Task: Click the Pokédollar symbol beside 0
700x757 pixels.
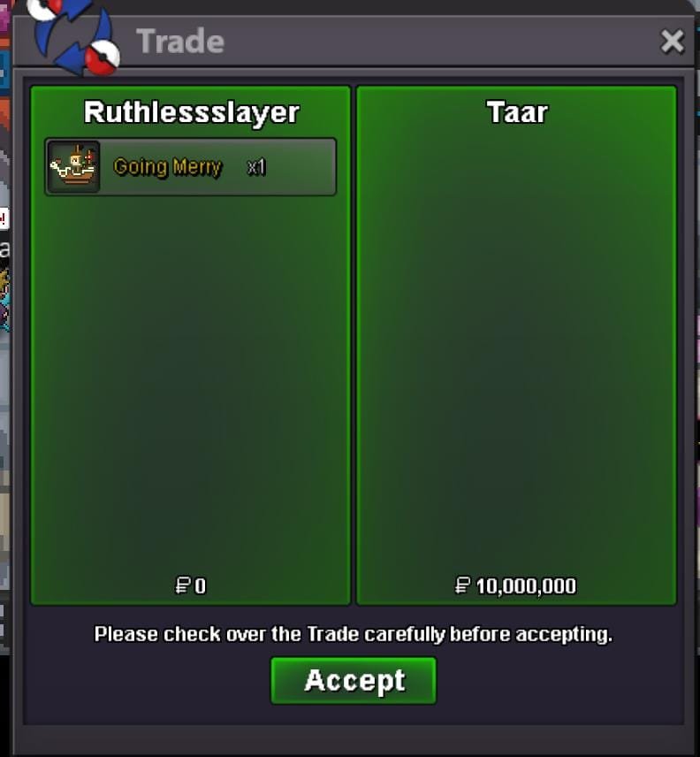Action: [182, 585]
